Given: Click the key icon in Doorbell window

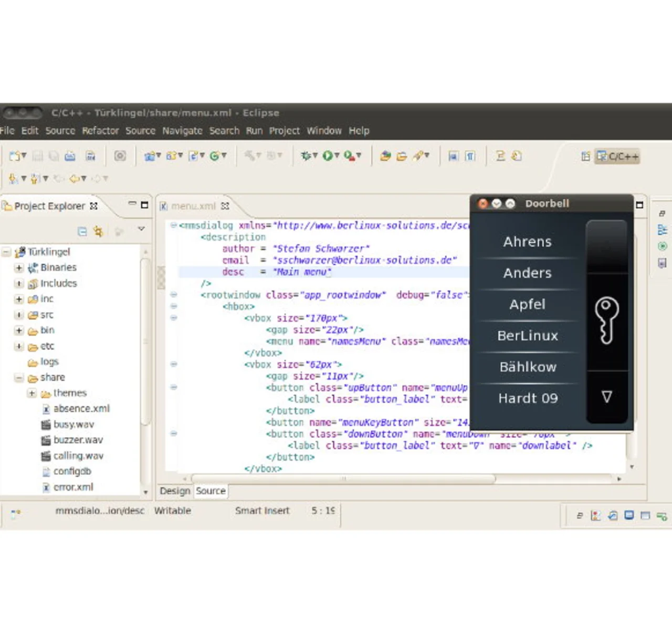Looking at the screenshot, I should tap(606, 320).
